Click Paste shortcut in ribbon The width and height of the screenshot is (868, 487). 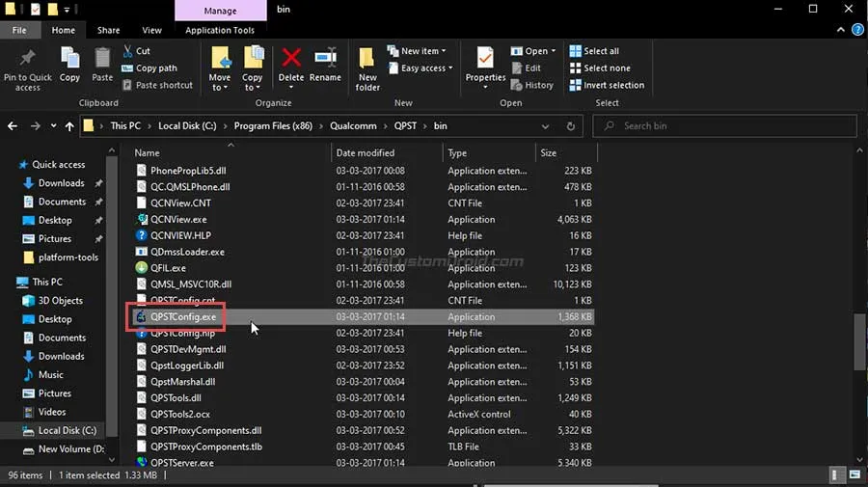click(158, 85)
